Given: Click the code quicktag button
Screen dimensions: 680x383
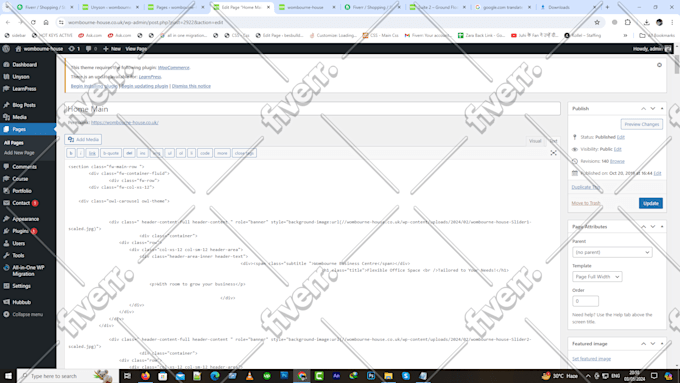Looking at the screenshot, I should coord(205,153).
